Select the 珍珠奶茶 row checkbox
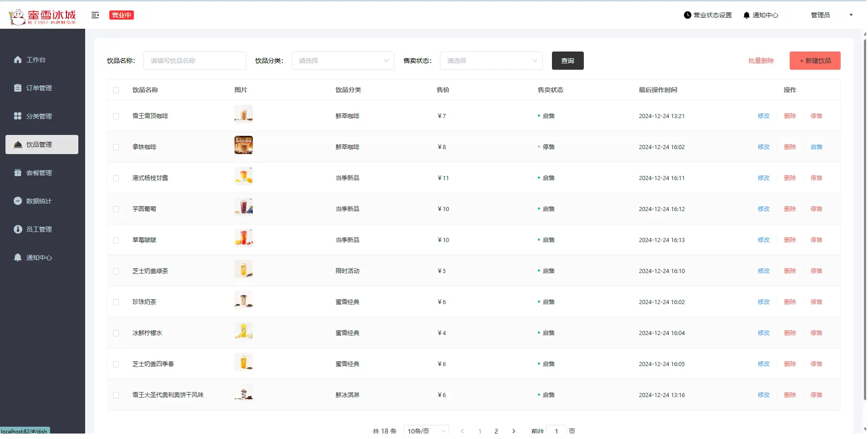 pos(116,302)
